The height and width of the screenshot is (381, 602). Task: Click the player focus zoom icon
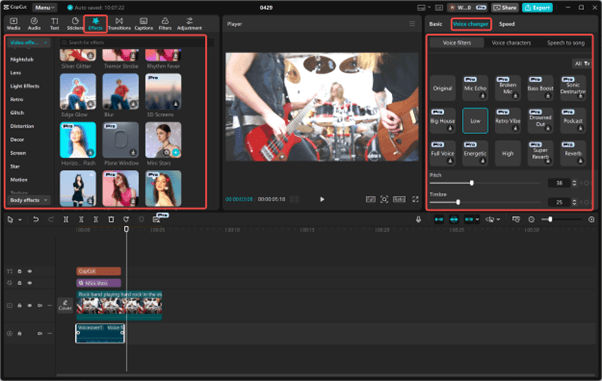pos(384,199)
